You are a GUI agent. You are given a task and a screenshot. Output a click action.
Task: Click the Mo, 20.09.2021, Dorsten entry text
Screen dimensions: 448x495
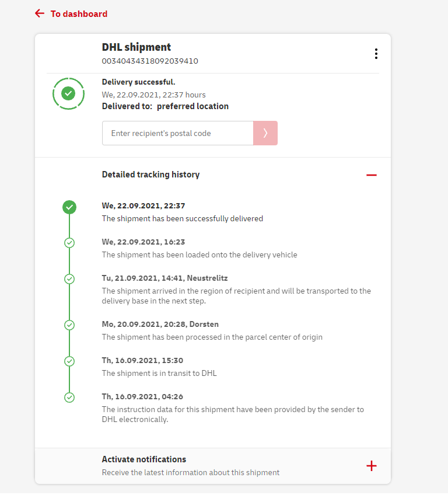160,324
